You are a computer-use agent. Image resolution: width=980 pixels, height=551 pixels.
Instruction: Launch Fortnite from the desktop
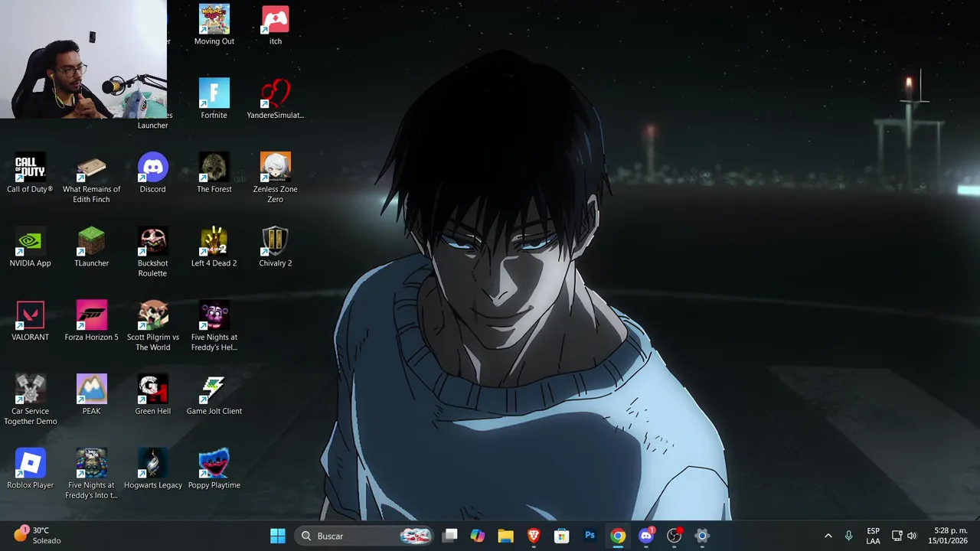pos(214,99)
